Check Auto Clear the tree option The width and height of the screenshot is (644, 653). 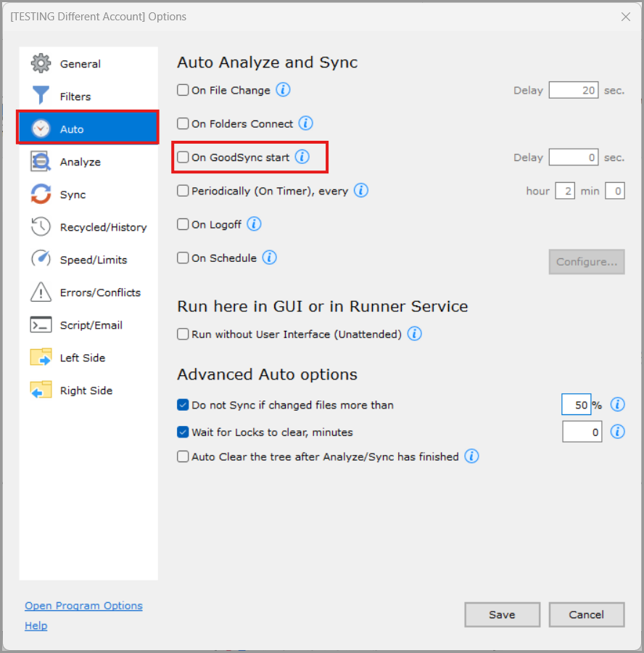pyautogui.click(x=183, y=456)
